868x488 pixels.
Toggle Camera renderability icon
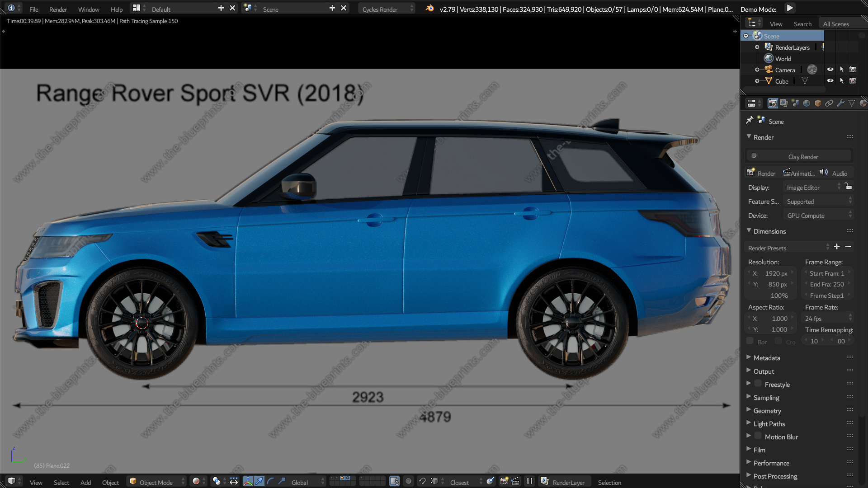click(853, 69)
